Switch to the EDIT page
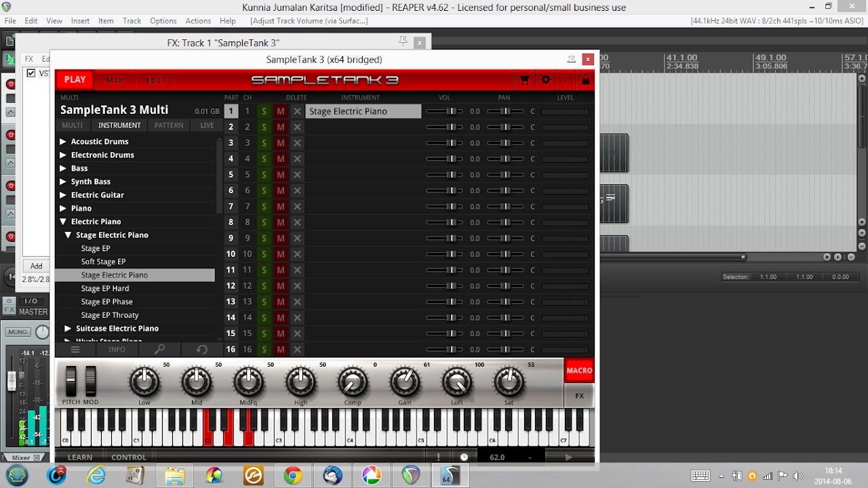Image resolution: width=868 pixels, height=488 pixels. point(156,80)
